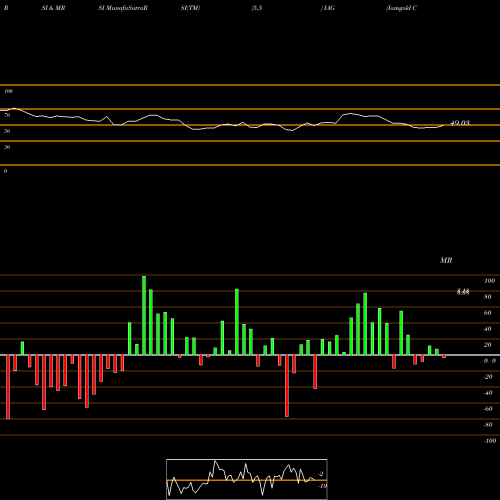Click the 0 label on left RSI axis
Screen dimensions: 500x500
(x=5, y=171)
